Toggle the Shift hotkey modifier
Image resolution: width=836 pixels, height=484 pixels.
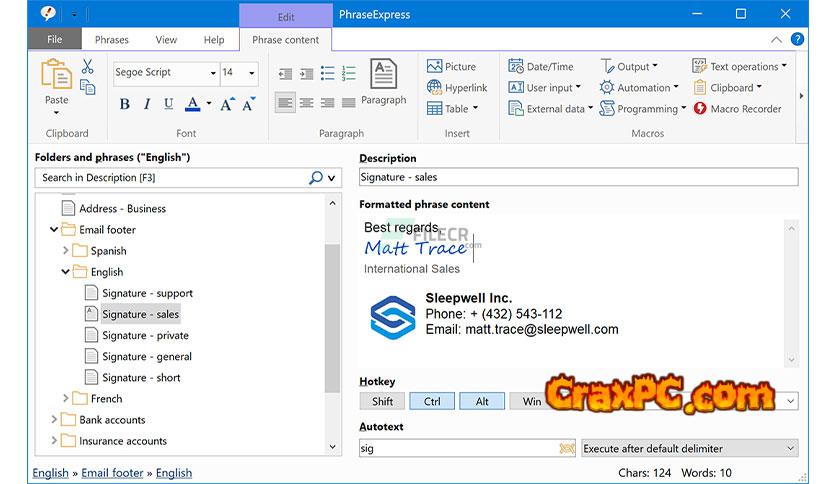pyautogui.click(x=382, y=401)
